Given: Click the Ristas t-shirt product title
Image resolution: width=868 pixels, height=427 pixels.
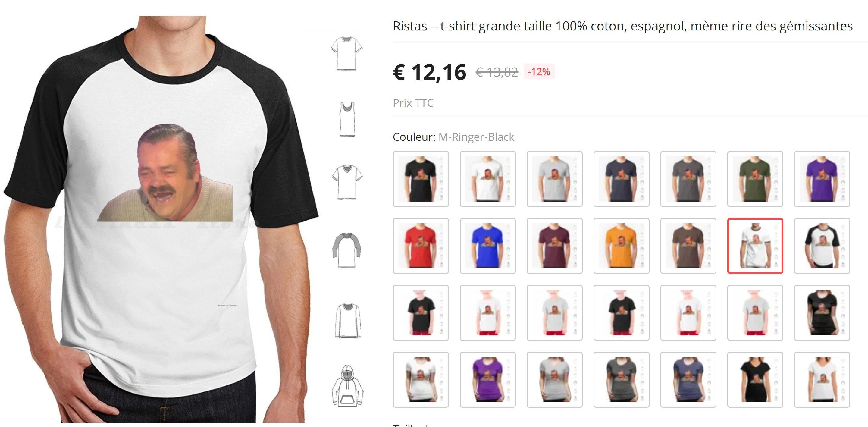Looking at the screenshot, I should coord(623,26).
